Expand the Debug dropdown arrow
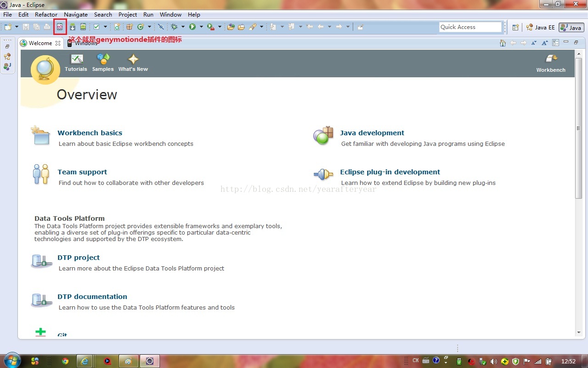This screenshot has width=588, height=368. tap(183, 27)
